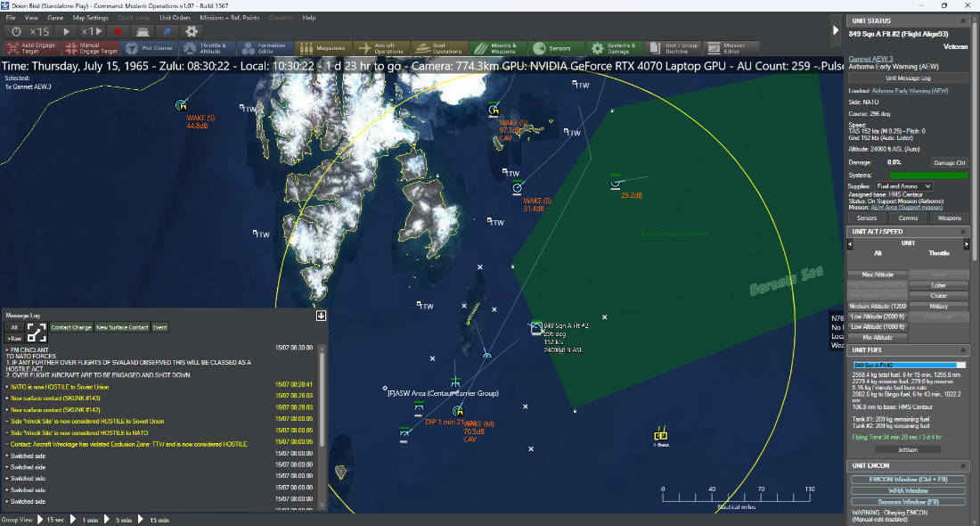Expand the message log to full view
Screen dimensions: 980x526
pyautogui.click(x=37, y=333)
